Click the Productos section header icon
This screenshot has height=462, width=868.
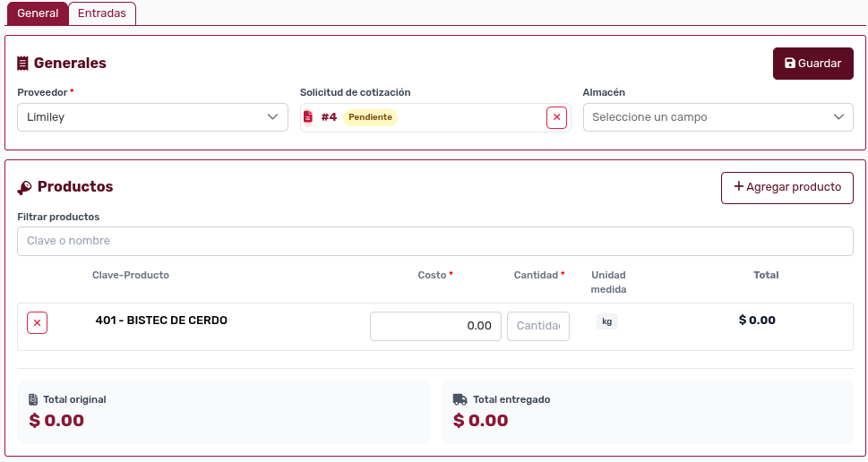(24, 187)
